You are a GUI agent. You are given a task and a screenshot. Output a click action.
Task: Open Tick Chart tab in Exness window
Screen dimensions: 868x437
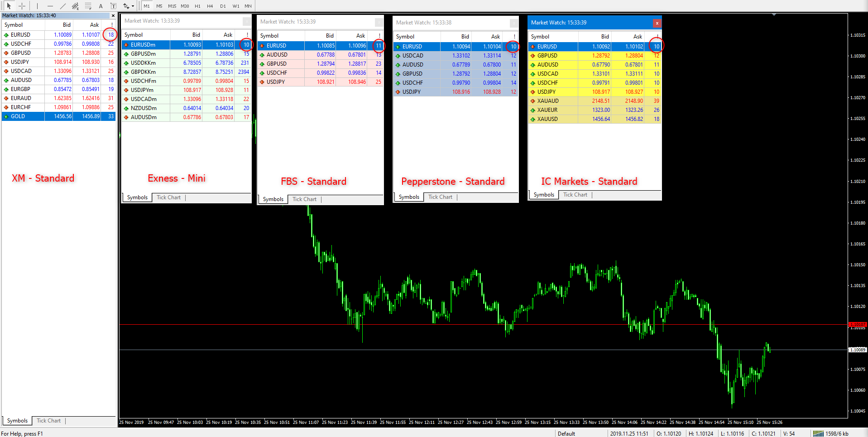tap(168, 197)
